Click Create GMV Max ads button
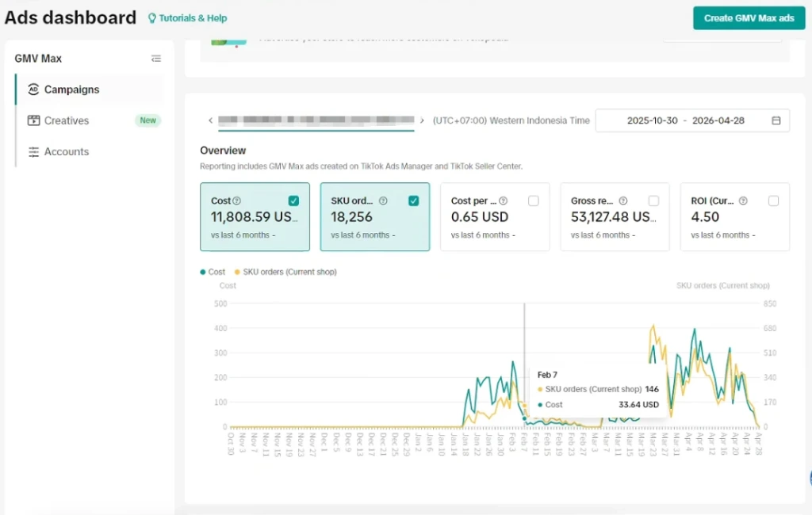This screenshot has width=812, height=515. click(749, 18)
